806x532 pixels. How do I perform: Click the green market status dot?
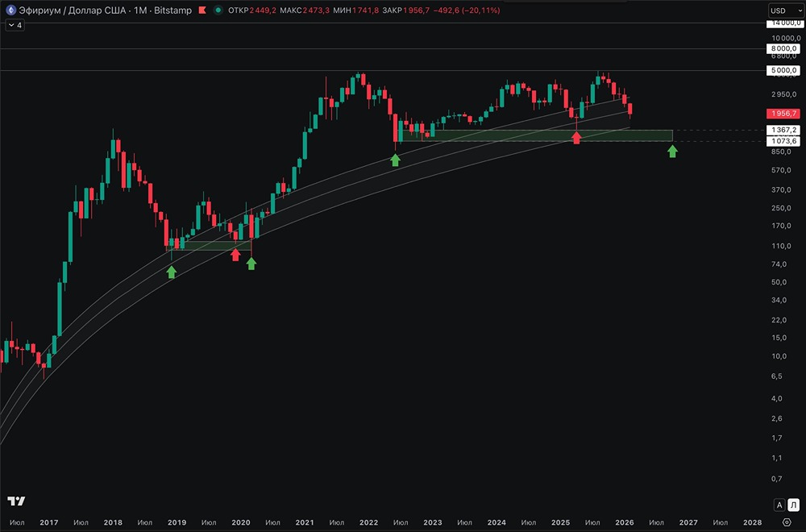(x=218, y=10)
